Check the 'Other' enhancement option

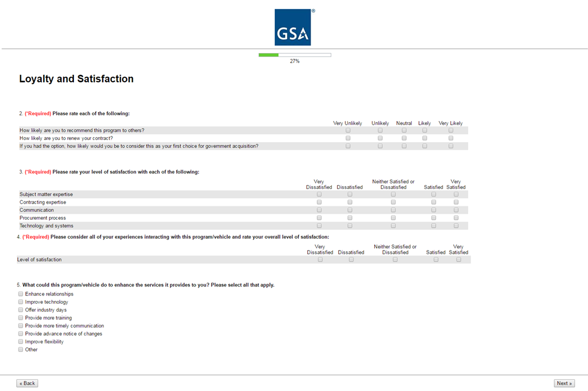[x=21, y=350]
